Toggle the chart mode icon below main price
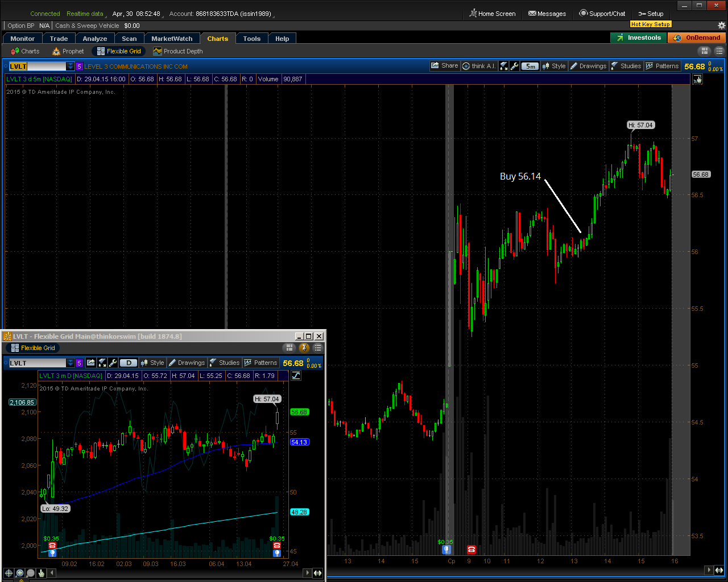The width and height of the screenshot is (728, 582). pos(697,80)
